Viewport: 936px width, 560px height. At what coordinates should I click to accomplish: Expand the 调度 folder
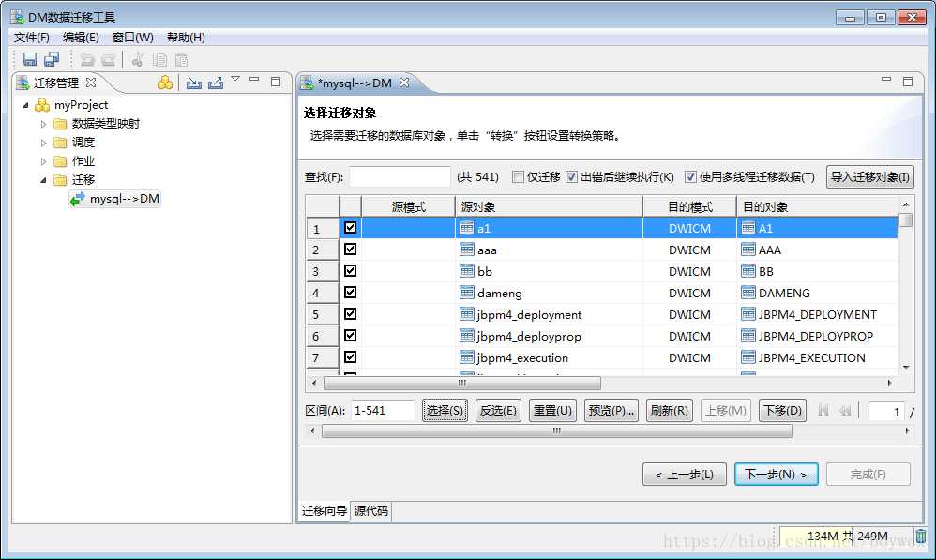coord(43,143)
